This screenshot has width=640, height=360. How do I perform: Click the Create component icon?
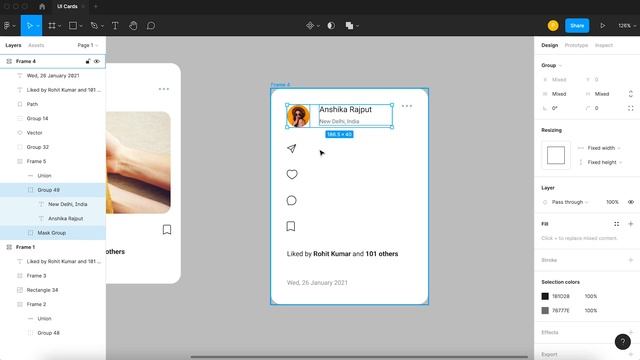[x=310, y=25]
